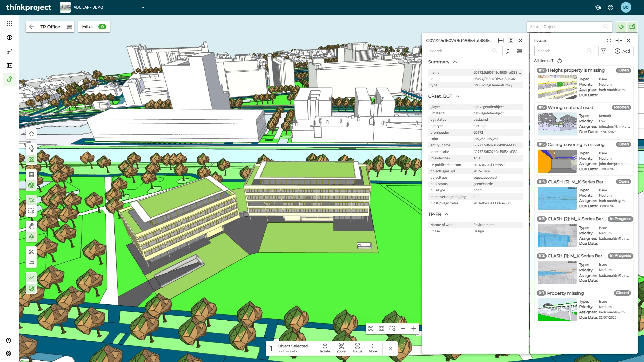The height and width of the screenshot is (362, 644).
Task: Click Focus in selection bar
Action: (357, 348)
